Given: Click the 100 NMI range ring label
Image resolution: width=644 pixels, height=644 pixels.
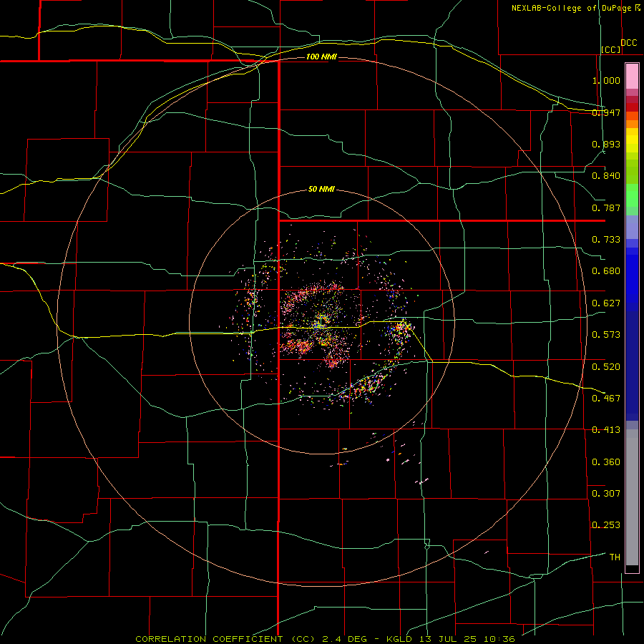Looking at the screenshot, I should 321,57.
